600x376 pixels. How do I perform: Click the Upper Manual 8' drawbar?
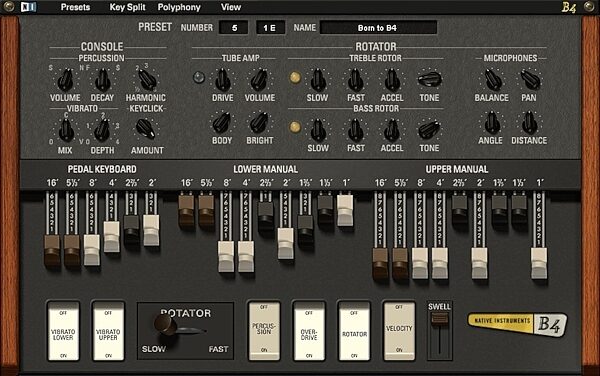click(420, 264)
